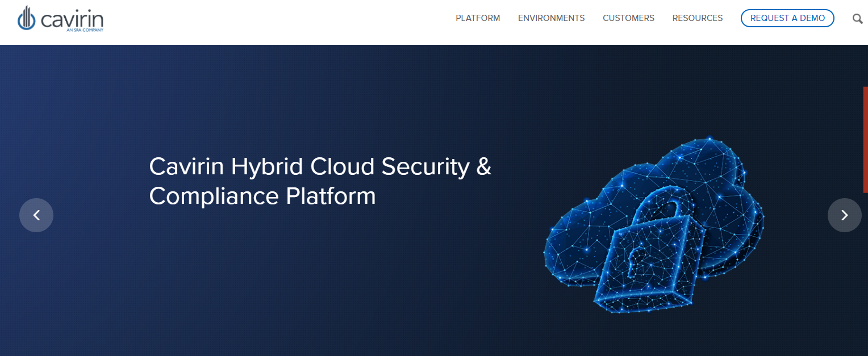Image resolution: width=868 pixels, height=356 pixels.
Task: Click the Cavirin Hybrid Cloud Security headline
Action: [x=320, y=181]
